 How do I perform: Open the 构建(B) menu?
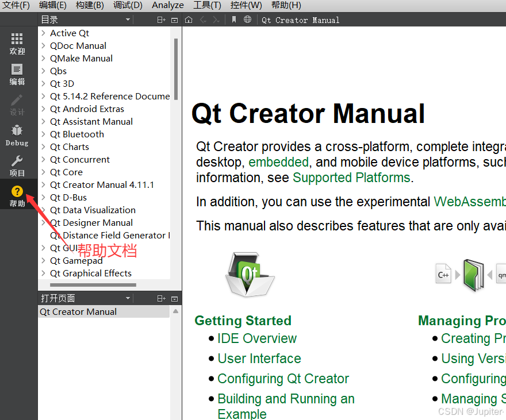pos(90,5)
